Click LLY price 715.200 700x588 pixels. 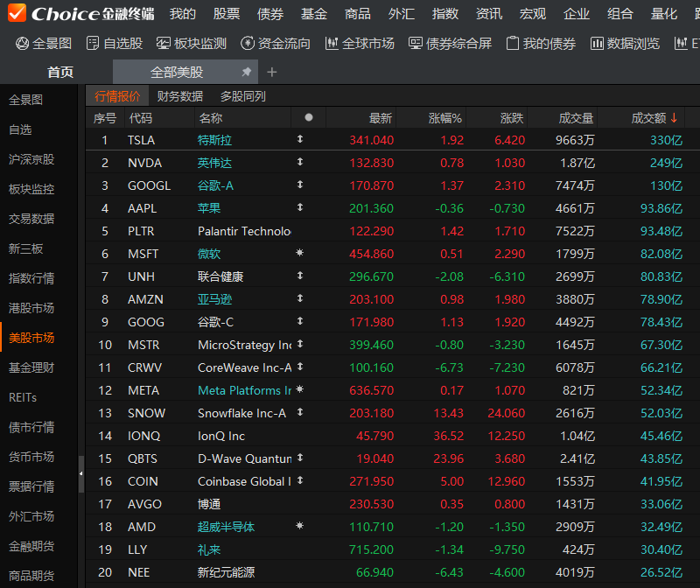[x=371, y=549]
